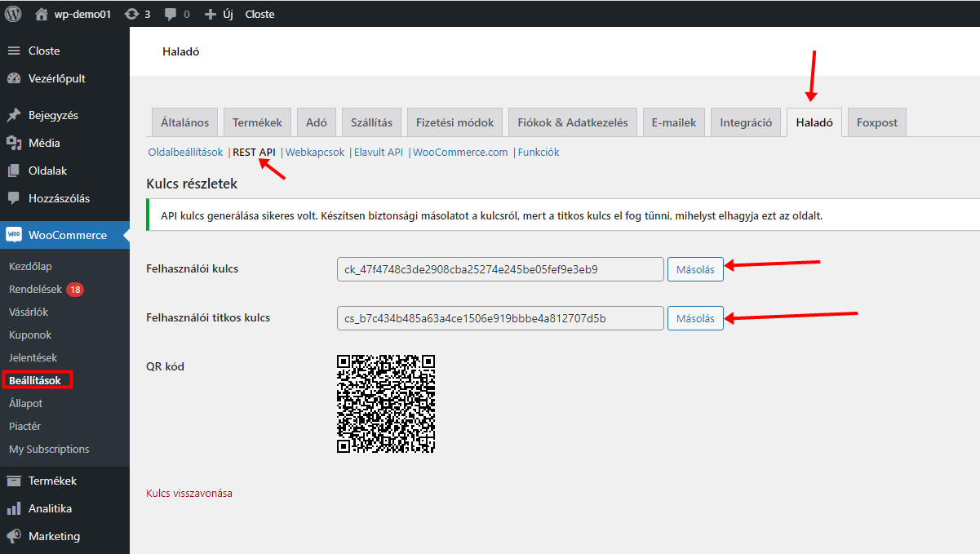
Task: Open the Média library icon
Action: [14, 143]
